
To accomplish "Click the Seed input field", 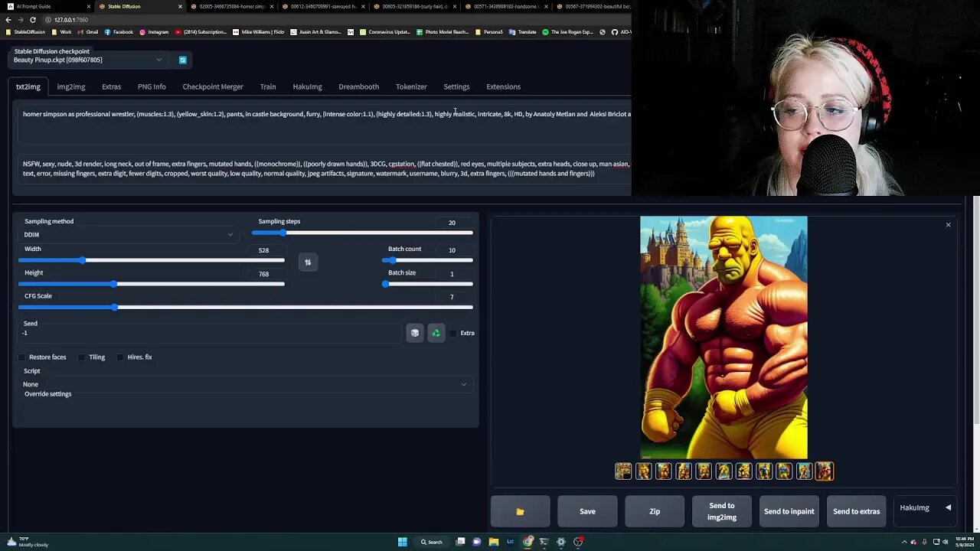I will pyautogui.click(x=211, y=333).
